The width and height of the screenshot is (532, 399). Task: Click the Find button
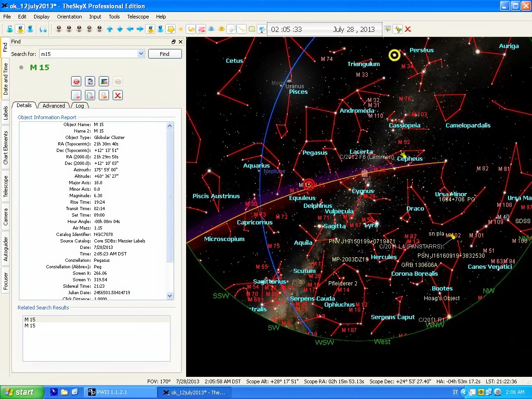[164, 54]
